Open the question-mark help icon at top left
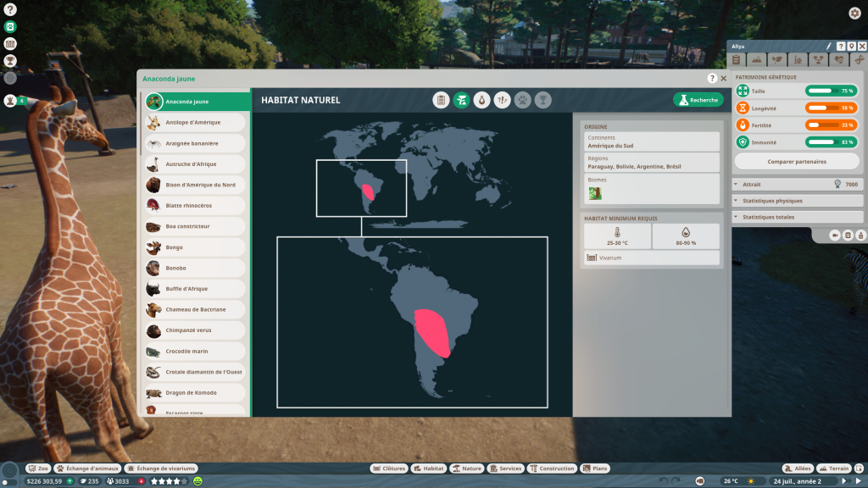The width and height of the screenshot is (868, 488). point(10,9)
